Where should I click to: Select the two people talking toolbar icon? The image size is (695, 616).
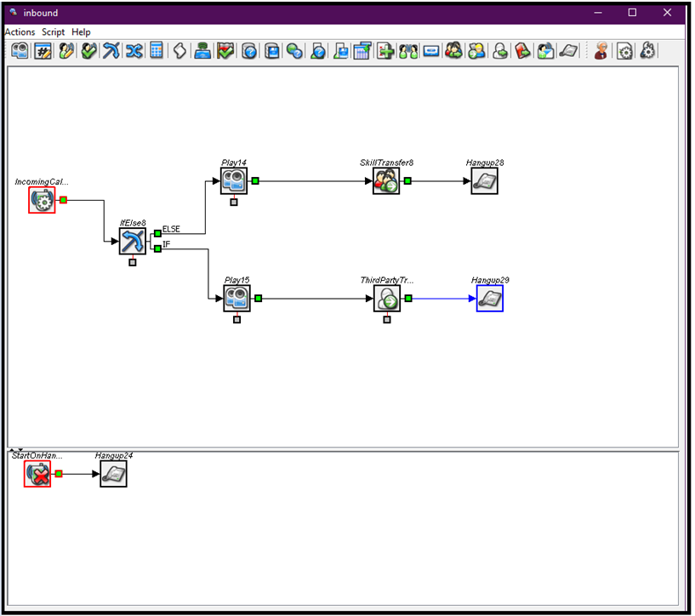[x=408, y=51]
